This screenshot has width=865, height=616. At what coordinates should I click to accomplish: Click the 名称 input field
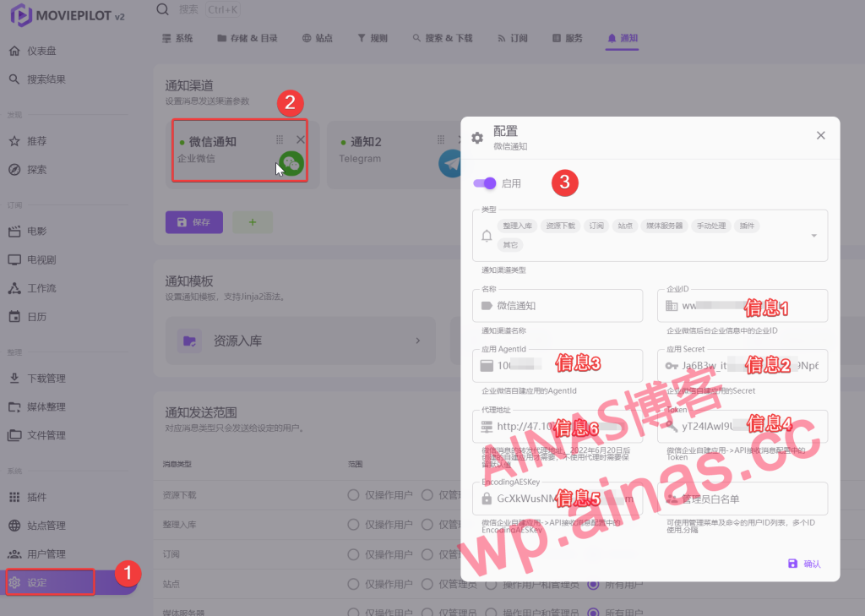pos(558,306)
